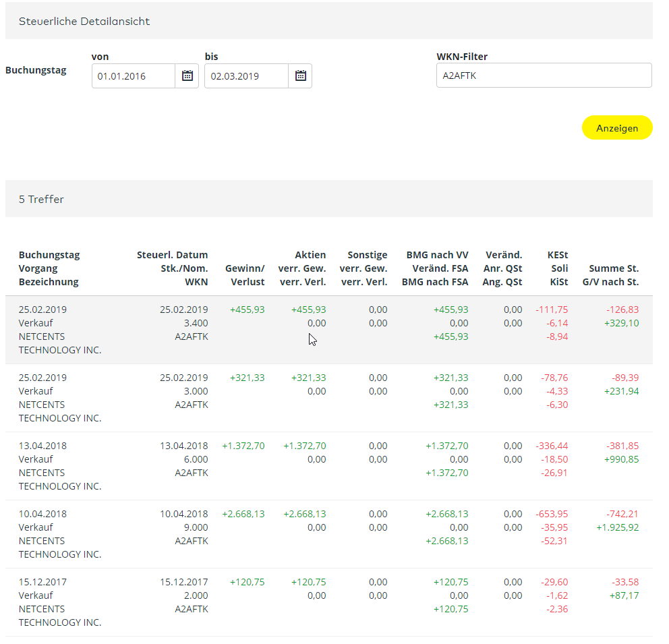The image size is (669, 644).
Task: Select the "von" date field showing 01.01.2016
Action: point(132,76)
